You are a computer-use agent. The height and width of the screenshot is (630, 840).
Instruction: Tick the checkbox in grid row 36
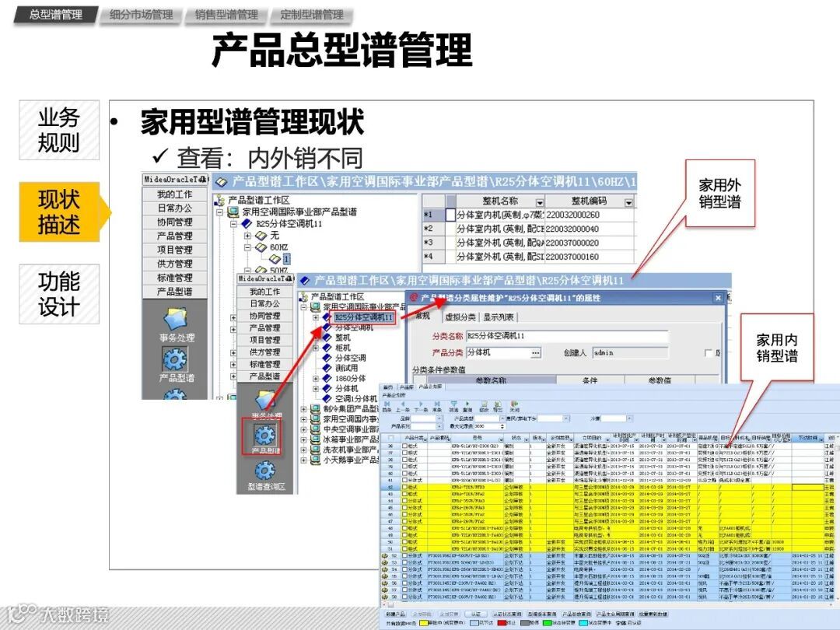404,446
